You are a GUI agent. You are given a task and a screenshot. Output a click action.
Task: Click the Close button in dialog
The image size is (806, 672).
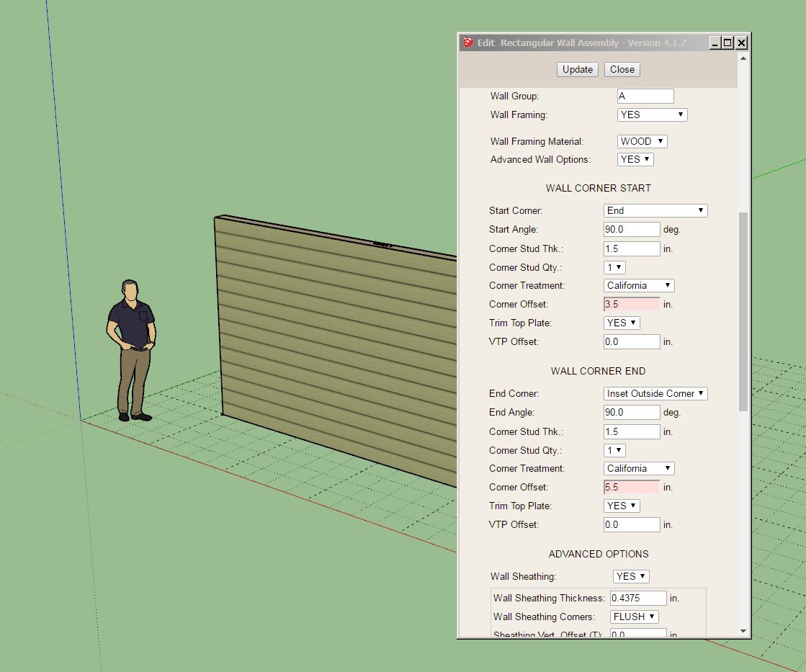click(x=622, y=69)
